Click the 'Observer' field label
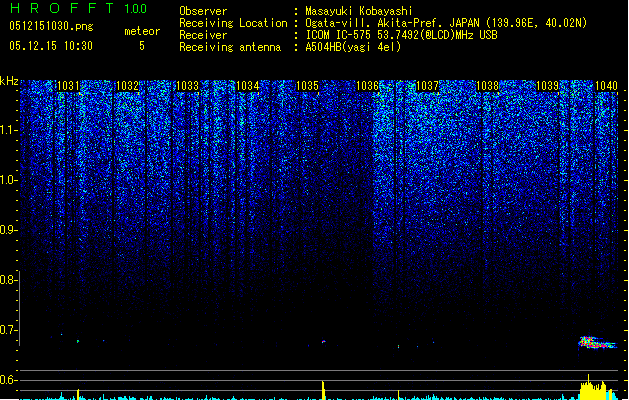Viewport: 629px width, 400px height. coord(203,11)
